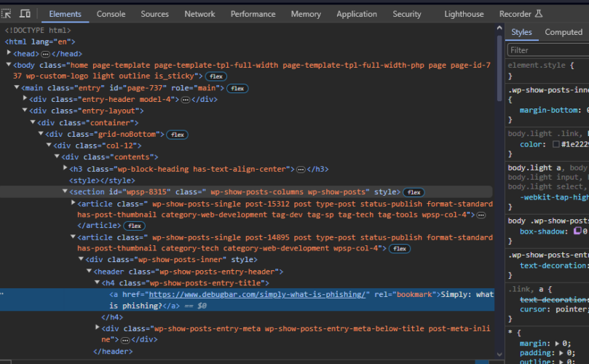
Task: Open the Performance tab
Action: coord(253,14)
